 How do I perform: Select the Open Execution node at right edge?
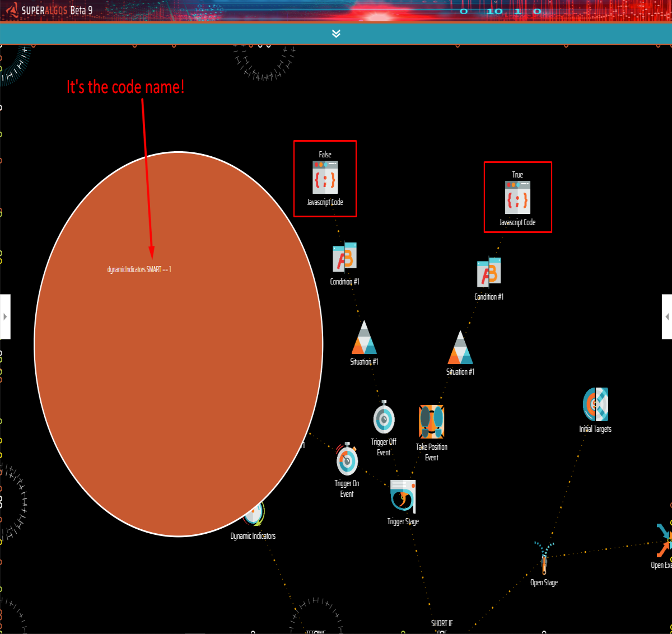(x=664, y=540)
